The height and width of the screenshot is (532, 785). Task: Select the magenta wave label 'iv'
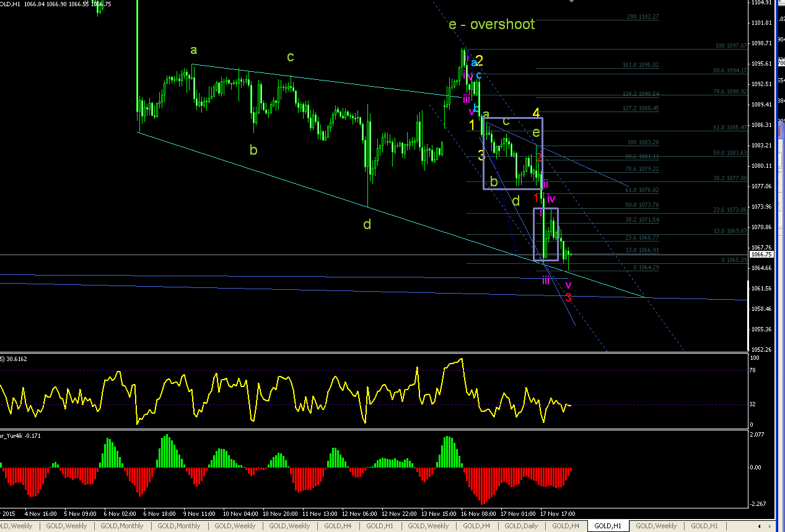551,199
